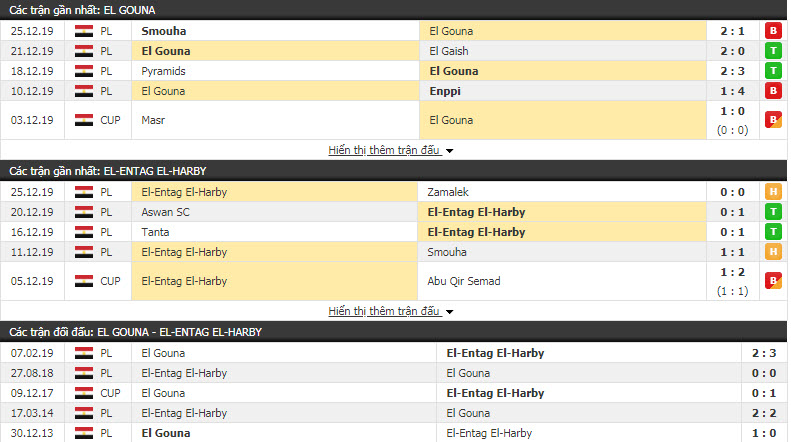Click B badge for Abu Qir Semad match
Viewport: 791px width, 442px height.
pos(773,281)
